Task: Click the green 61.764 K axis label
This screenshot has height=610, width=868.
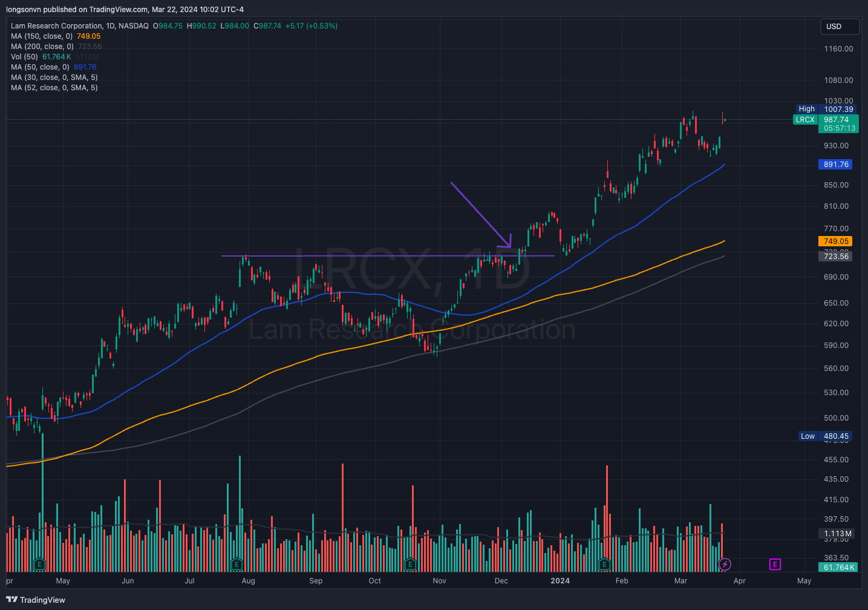Action: tap(839, 568)
